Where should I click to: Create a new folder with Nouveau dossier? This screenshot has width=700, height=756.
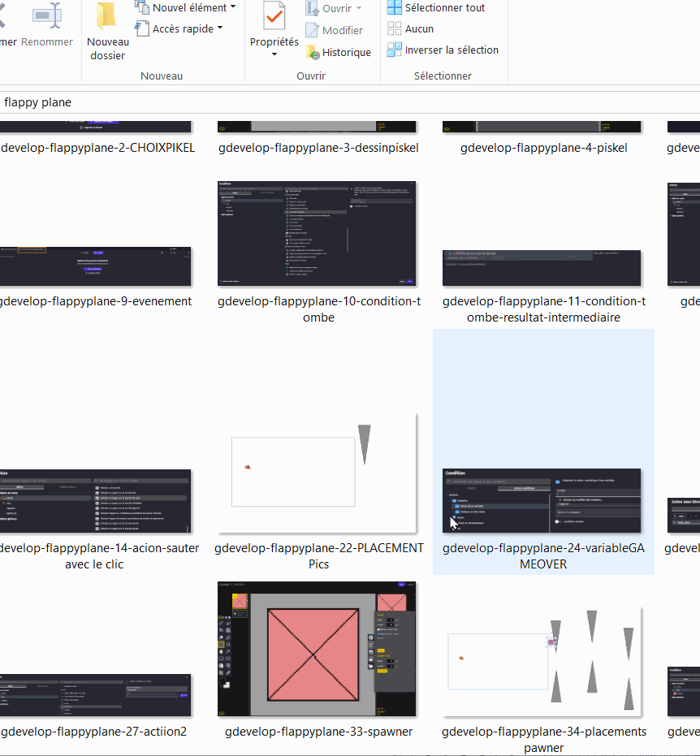tap(107, 32)
